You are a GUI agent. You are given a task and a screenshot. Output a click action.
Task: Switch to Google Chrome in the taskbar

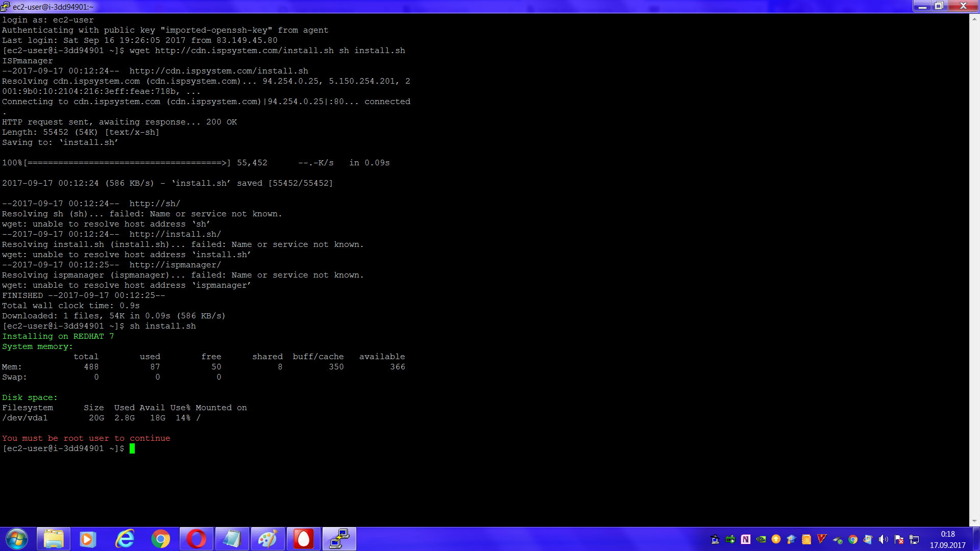(161, 539)
